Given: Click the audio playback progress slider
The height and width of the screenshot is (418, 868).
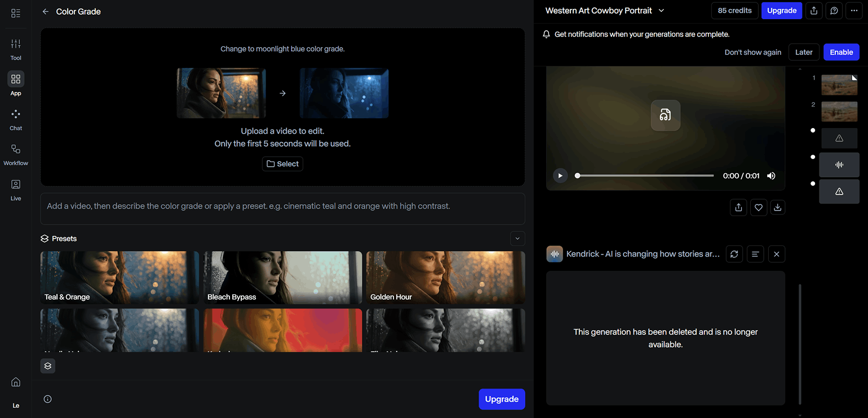Looking at the screenshot, I should coord(645,175).
